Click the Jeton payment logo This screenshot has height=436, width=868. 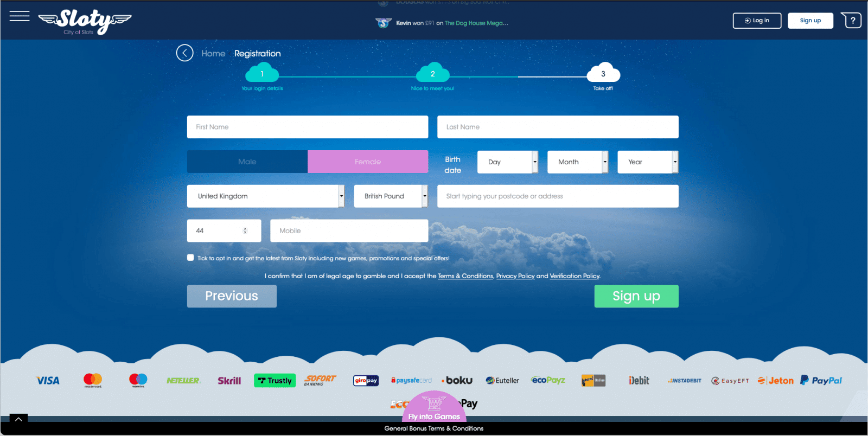point(776,381)
